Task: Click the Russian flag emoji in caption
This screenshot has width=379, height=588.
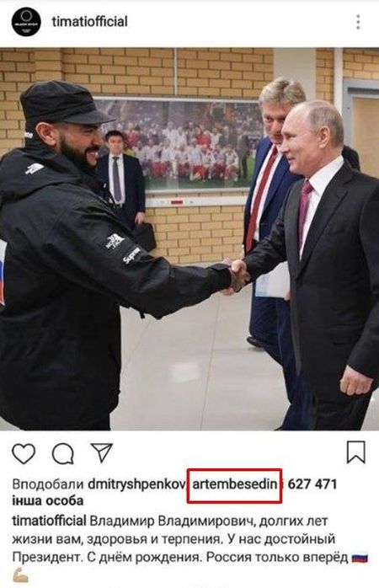Action: 360,558
